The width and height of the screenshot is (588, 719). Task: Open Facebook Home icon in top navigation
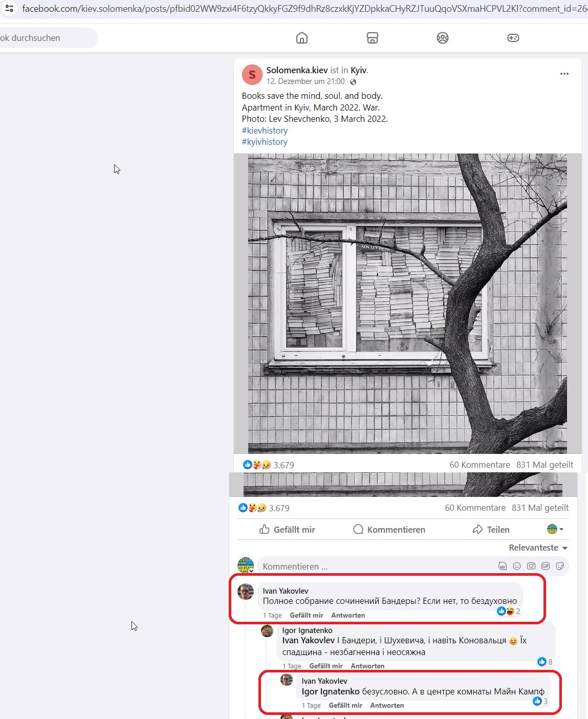pyautogui.click(x=302, y=38)
